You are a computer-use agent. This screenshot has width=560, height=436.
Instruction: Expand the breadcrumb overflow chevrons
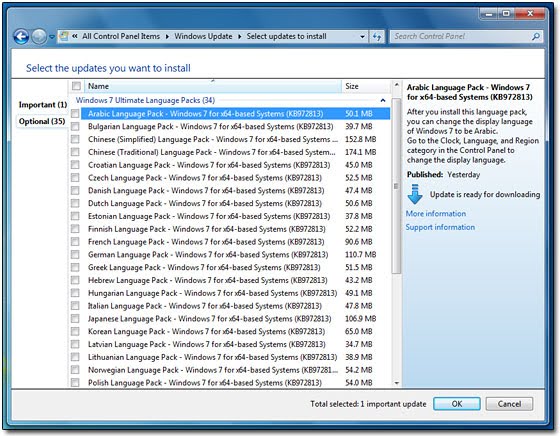(75, 36)
